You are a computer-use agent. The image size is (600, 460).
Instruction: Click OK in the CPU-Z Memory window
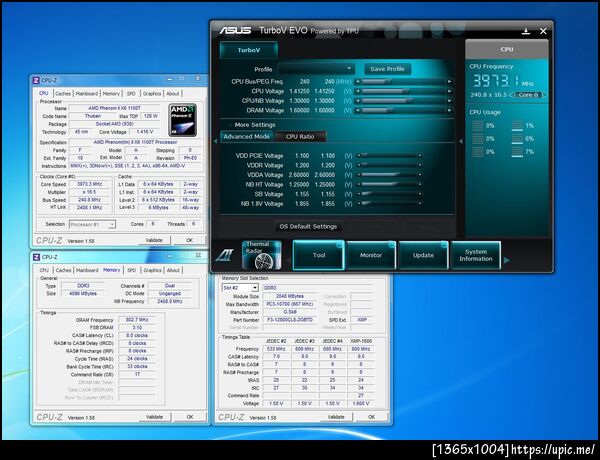[x=190, y=417]
